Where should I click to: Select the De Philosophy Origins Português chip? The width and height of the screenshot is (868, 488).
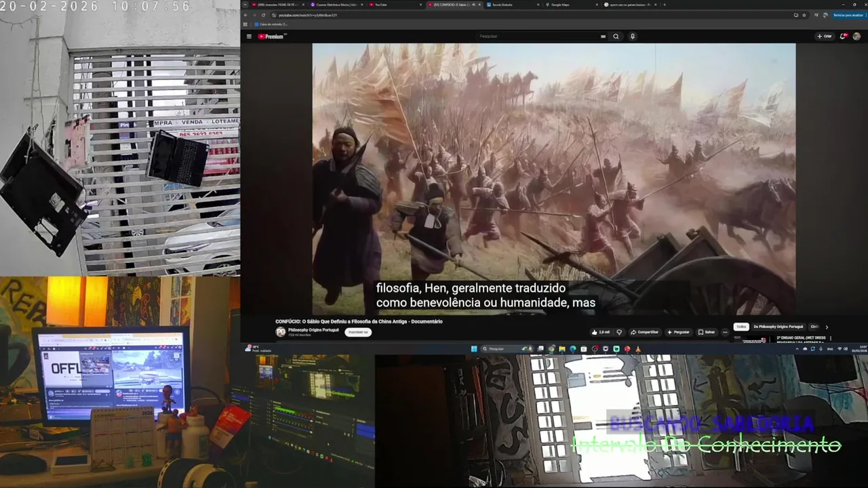point(778,327)
